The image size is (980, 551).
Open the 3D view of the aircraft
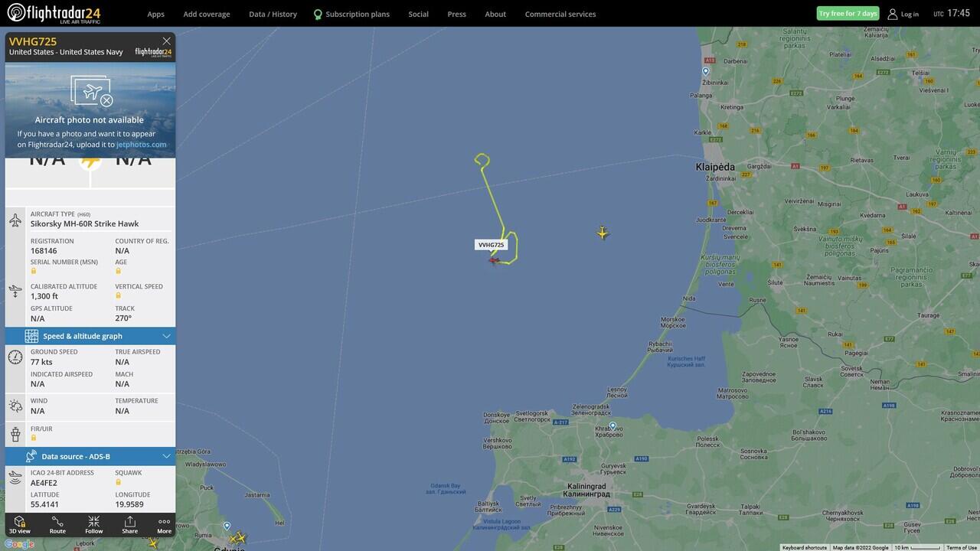point(20,524)
